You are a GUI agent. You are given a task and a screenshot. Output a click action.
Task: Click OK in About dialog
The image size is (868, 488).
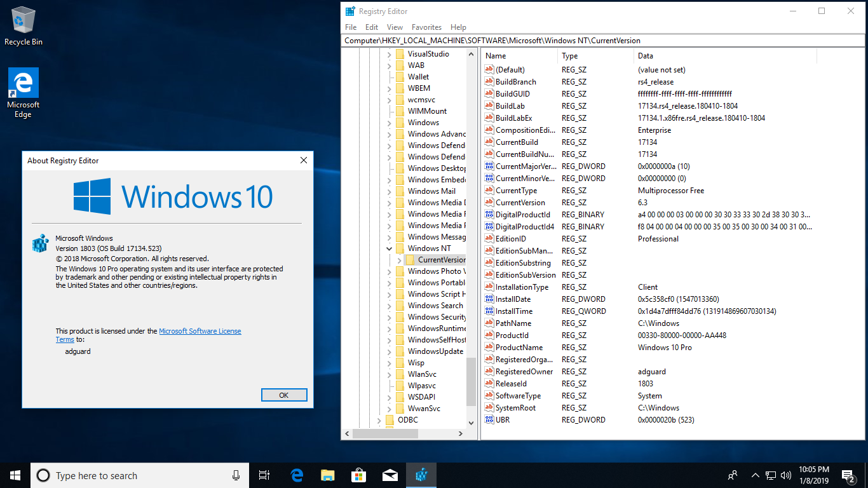[284, 395]
